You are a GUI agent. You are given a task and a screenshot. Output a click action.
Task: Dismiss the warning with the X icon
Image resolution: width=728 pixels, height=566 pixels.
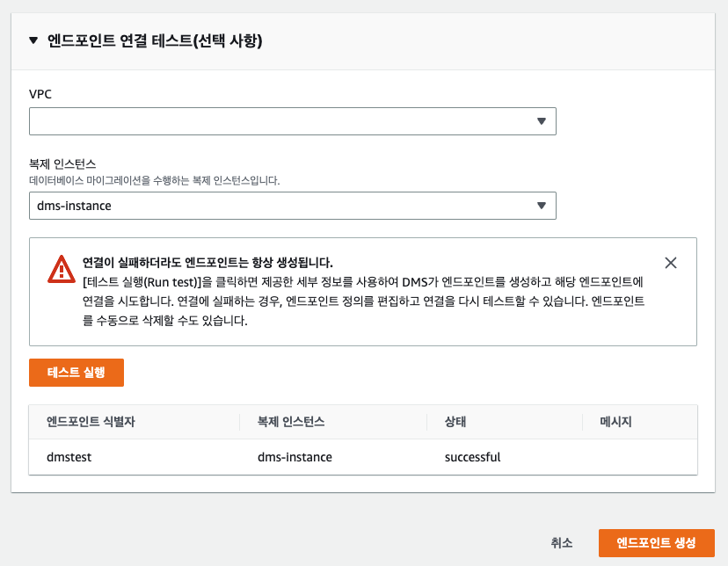tap(671, 263)
